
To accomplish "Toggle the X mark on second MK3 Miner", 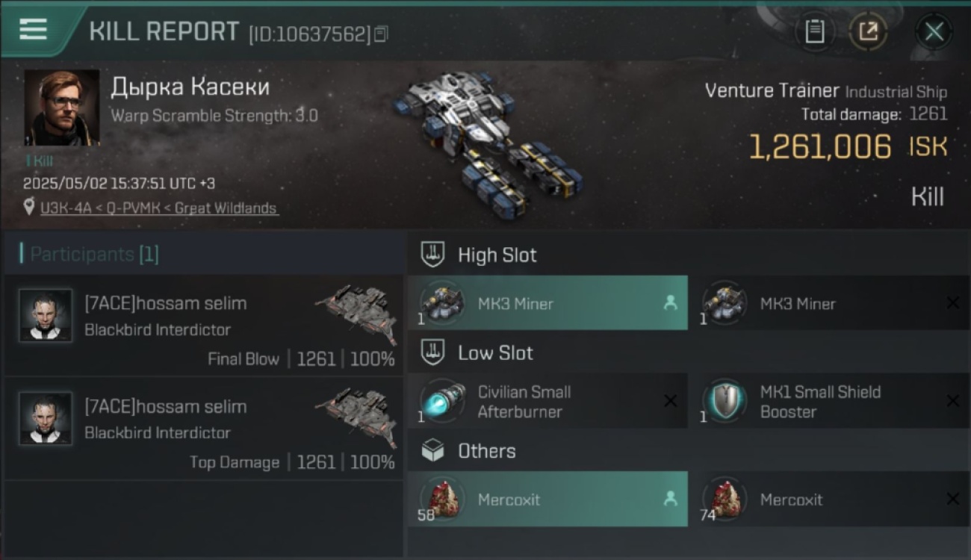I will [x=952, y=303].
